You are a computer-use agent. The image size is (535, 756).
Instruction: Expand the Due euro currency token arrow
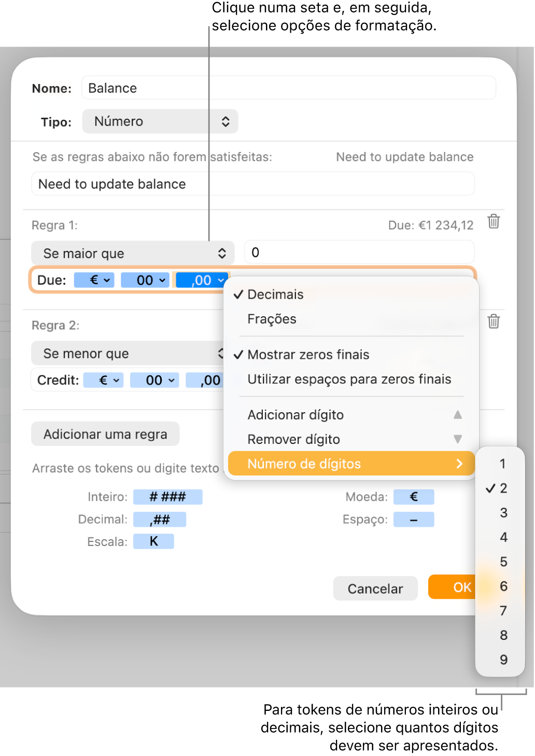(107, 281)
